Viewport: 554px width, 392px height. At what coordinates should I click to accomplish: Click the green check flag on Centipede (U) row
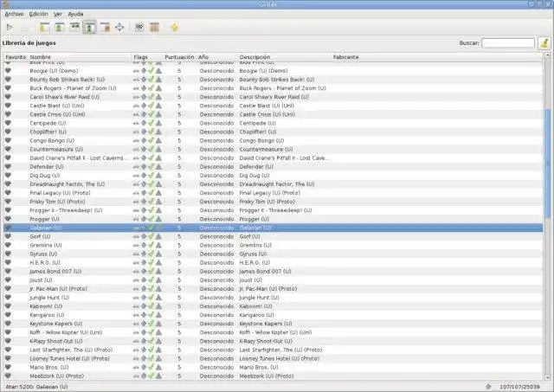point(151,123)
